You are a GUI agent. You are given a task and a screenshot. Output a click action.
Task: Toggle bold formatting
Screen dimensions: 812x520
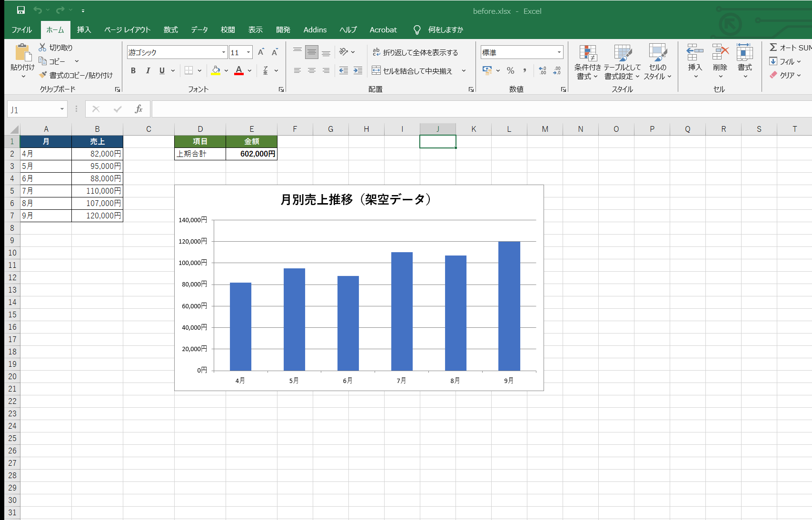133,70
